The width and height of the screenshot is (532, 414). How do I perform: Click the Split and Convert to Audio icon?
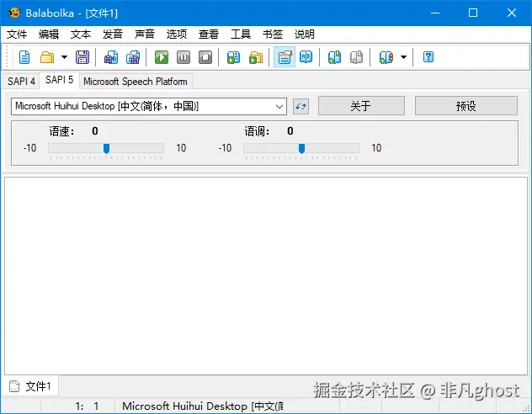click(133, 57)
